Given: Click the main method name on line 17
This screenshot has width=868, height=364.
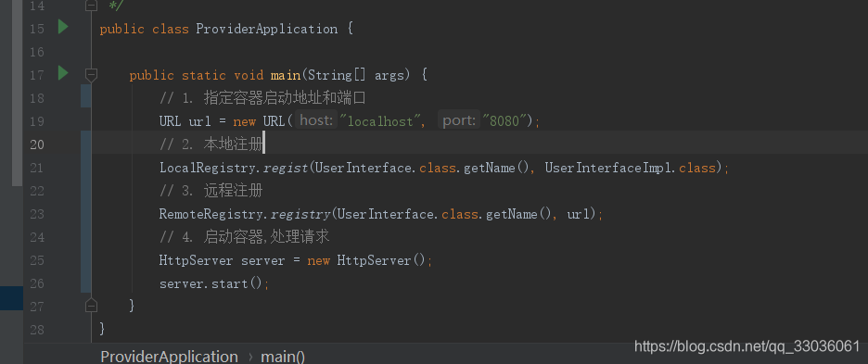Looking at the screenshot, I should (x=285, y=75).
